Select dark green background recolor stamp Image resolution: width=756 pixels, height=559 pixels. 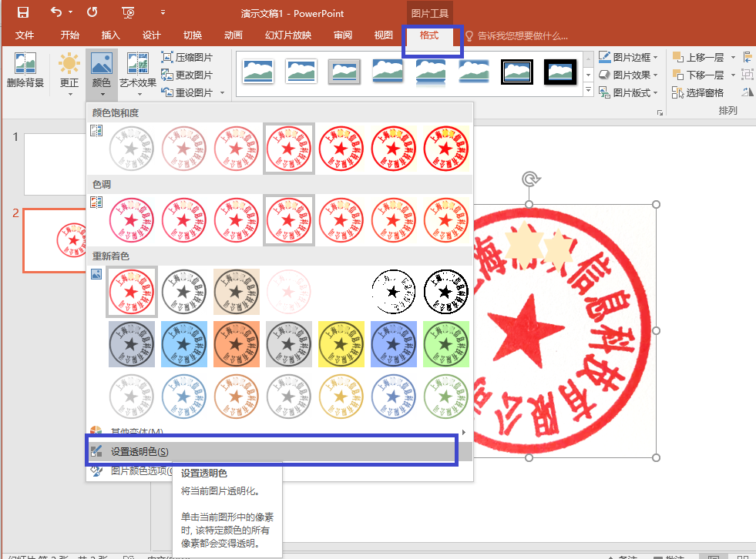coord(446,344)
